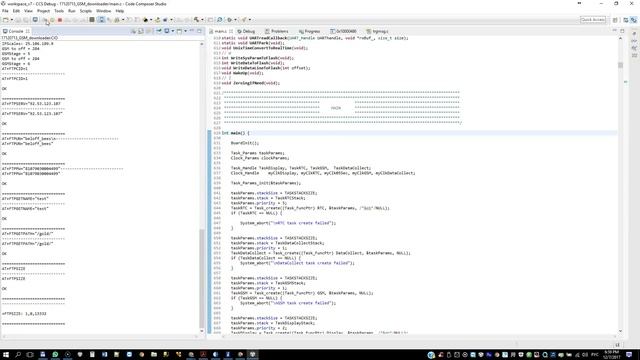Screen dimensions: 640x360
Task: Expand the Debug icon dropdown arrow
Action: click(x=123, y=20)
